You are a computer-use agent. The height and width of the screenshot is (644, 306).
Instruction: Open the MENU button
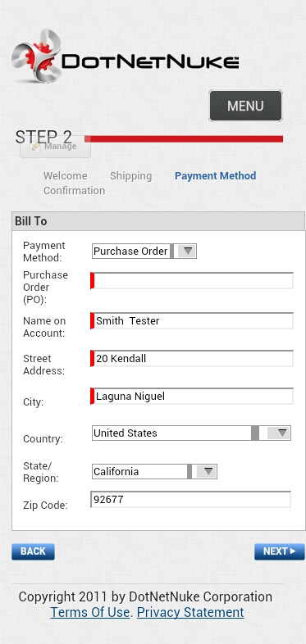[x=245, y=106]
